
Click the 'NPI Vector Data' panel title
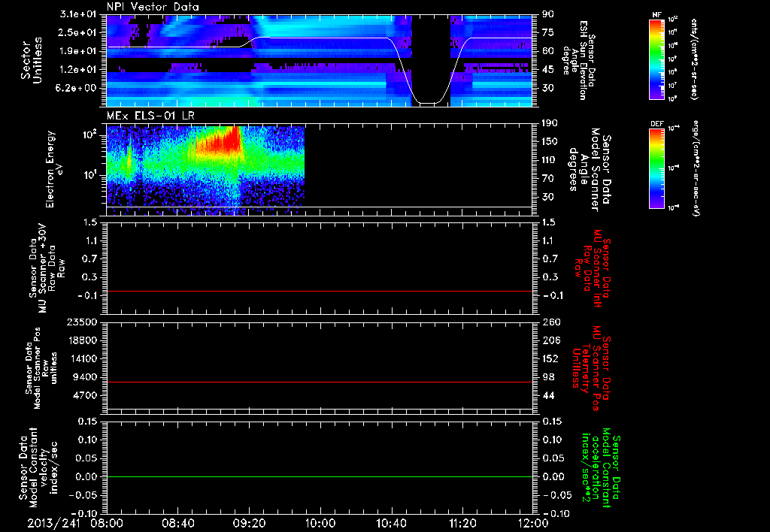[153, 7]
